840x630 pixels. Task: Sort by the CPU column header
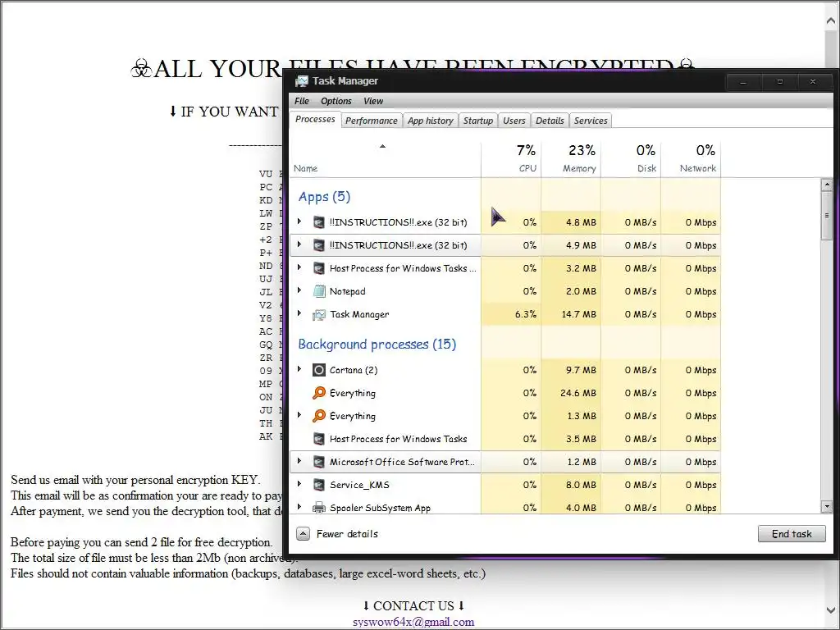[x=512, y=159]
